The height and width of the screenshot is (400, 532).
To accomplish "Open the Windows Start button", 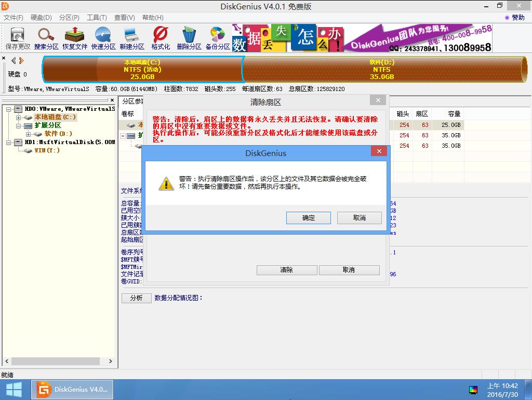I will [x=14, y=390].
